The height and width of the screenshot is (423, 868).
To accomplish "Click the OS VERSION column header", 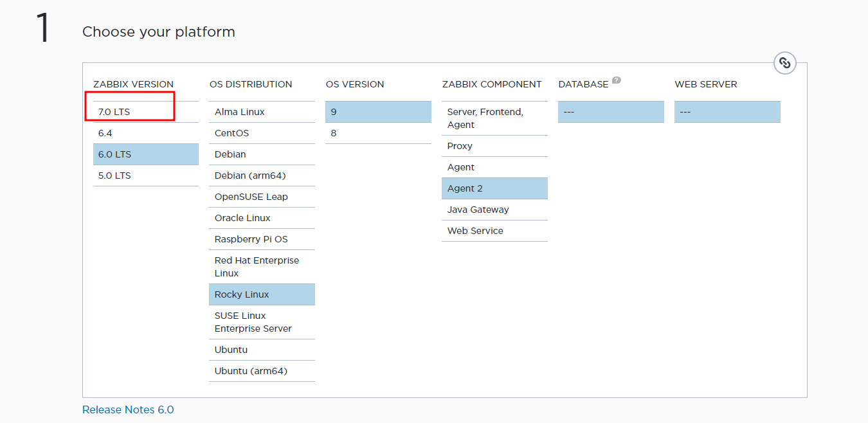I will tap(355, 84).
